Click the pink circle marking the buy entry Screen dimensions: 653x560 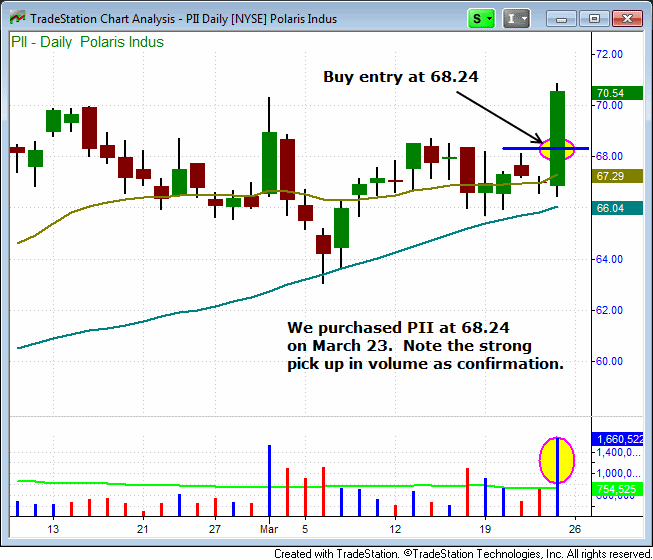pos(556,150)
